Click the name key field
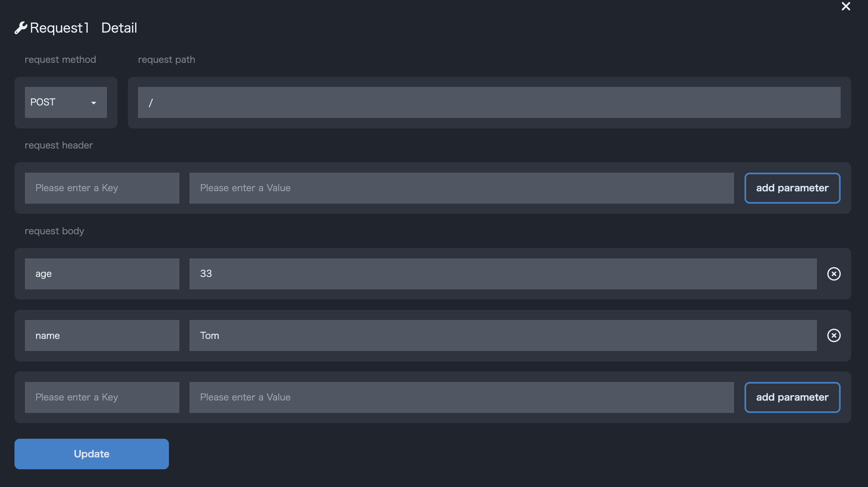 (x=102, y=336)
